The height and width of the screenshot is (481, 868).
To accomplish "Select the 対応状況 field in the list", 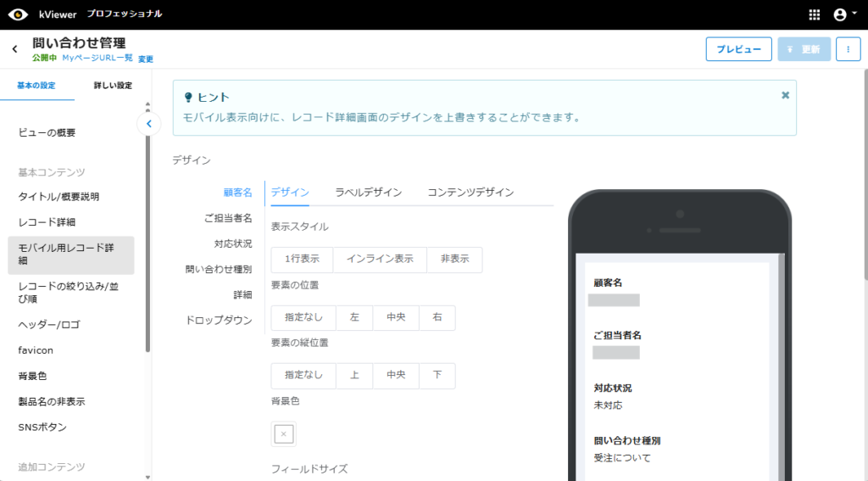I will pyautogui.click(x=233, y=243).
